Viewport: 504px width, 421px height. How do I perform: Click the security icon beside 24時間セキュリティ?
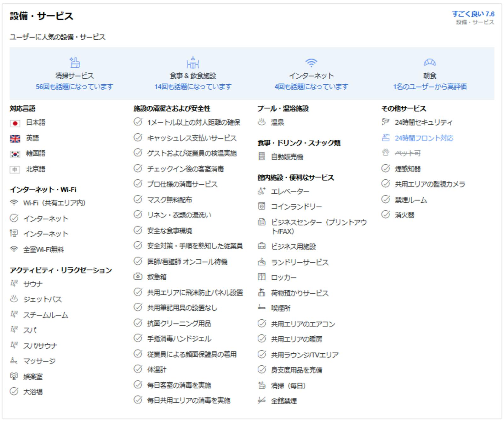[x=386, y=122]
